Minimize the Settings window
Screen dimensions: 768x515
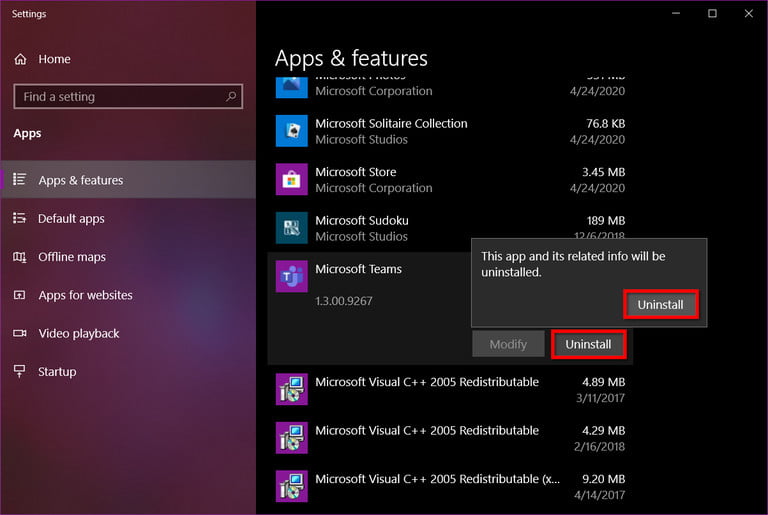point(676,13)
